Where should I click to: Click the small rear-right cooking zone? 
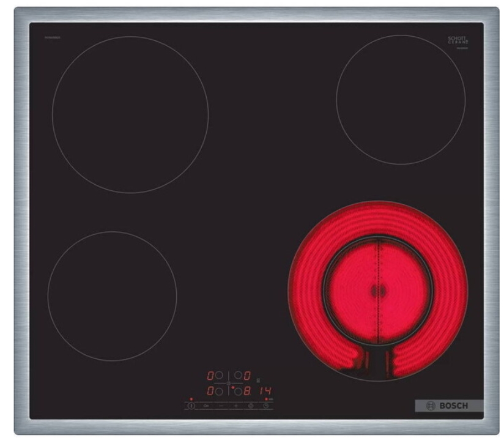(x=401, y=100)
